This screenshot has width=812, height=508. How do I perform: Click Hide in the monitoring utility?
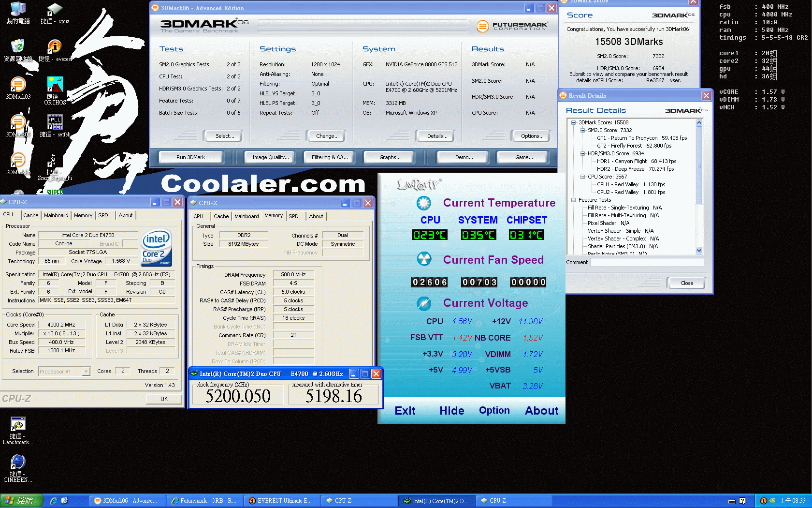click(x=451, y=411)
